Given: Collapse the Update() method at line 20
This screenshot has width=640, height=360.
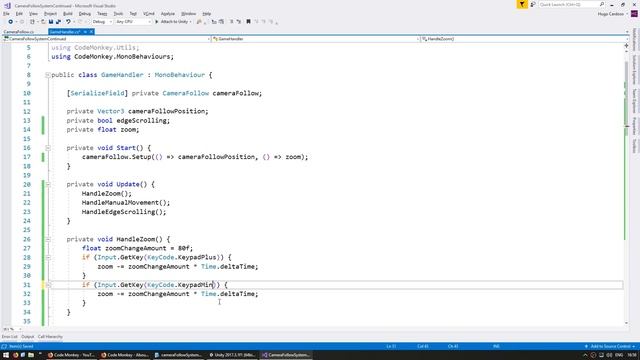Looking at the screenshot, I should pos(48,184).
